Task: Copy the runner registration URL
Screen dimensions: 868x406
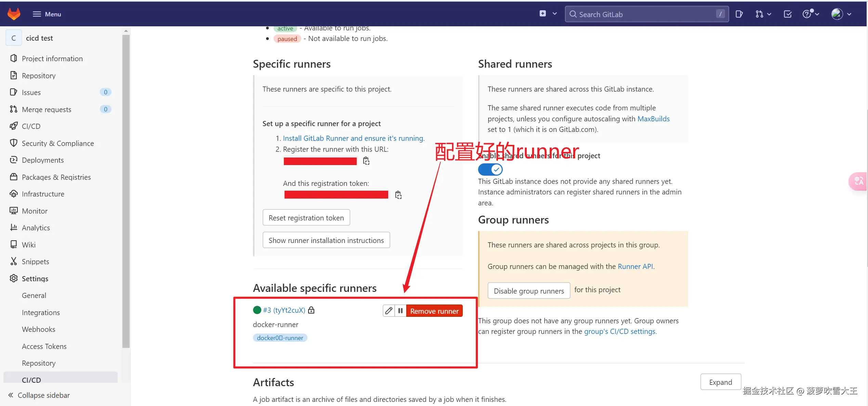Action: 366,161
